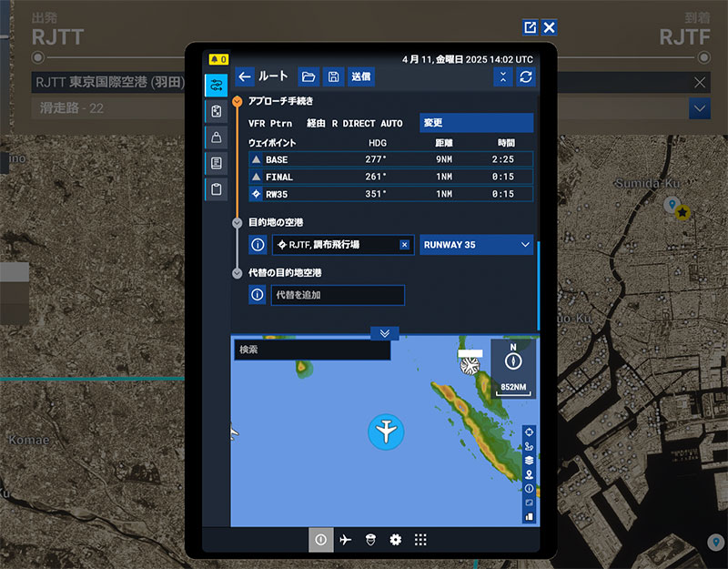The width and height of the screenshot is (728, 569).
Task: Click the route path icon in map toolbar
Action: (x=529, y=446)
